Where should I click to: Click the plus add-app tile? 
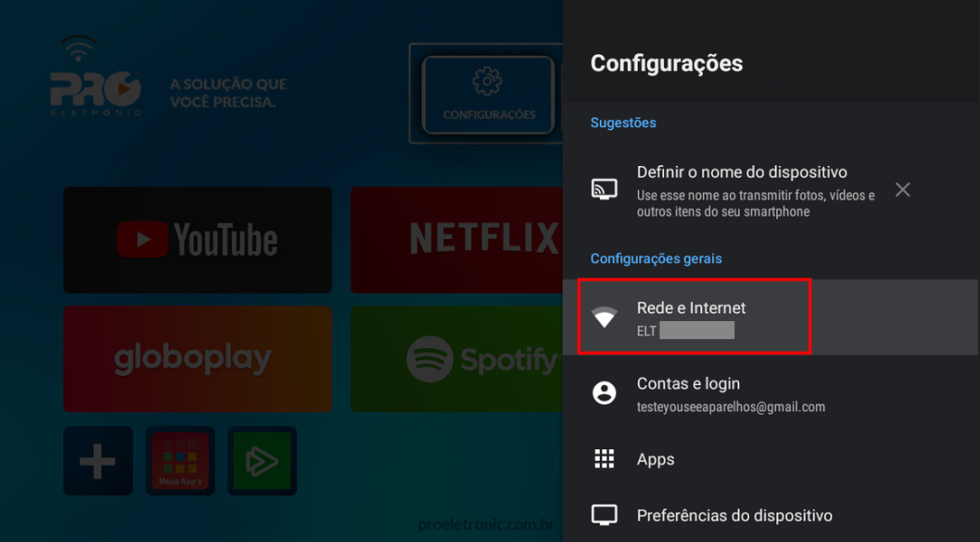(x=98, y=461)
